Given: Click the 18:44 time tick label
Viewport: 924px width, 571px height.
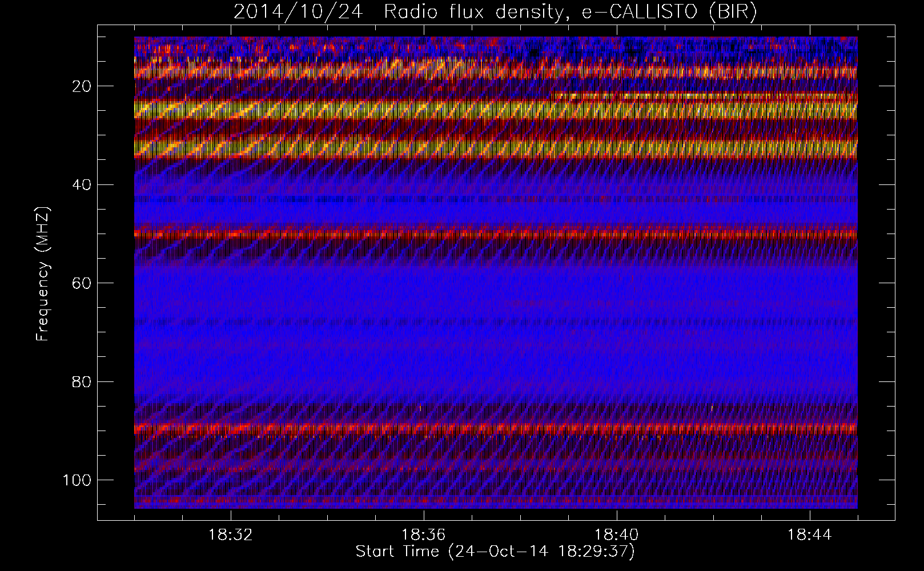Looking at the screenshot, I should (810, 535).
